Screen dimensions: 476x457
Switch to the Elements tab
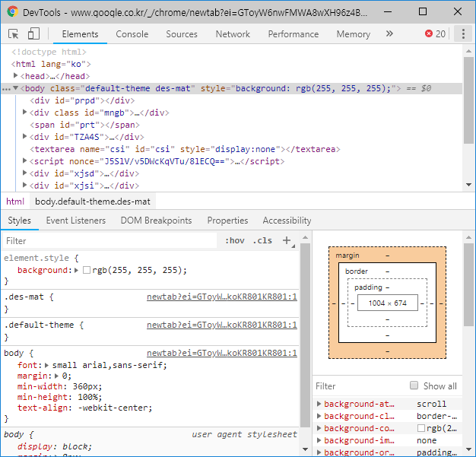coord(80,34)
